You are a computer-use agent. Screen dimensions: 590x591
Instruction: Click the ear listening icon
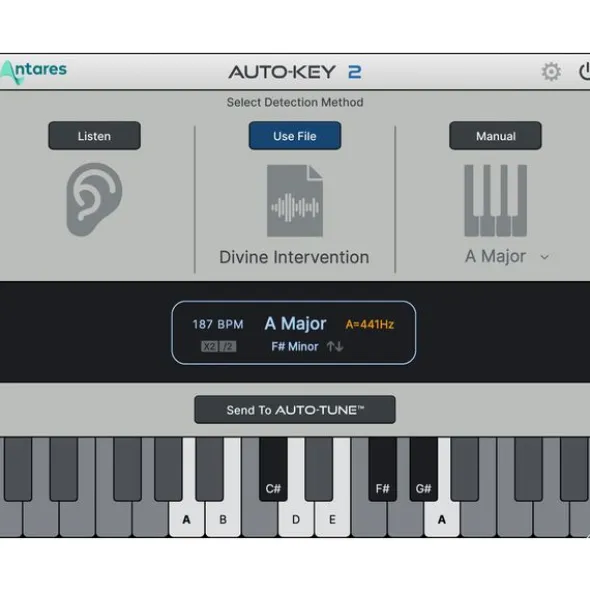point(94,199)
